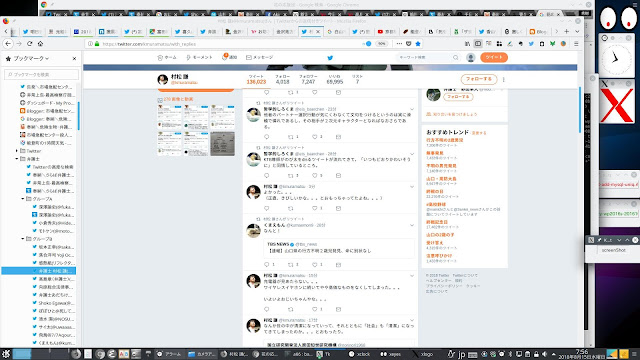Viewport: 640px width, 360px height.
Task: Open the 山口・周防大島 trend
Action: (x=441, y=179)
